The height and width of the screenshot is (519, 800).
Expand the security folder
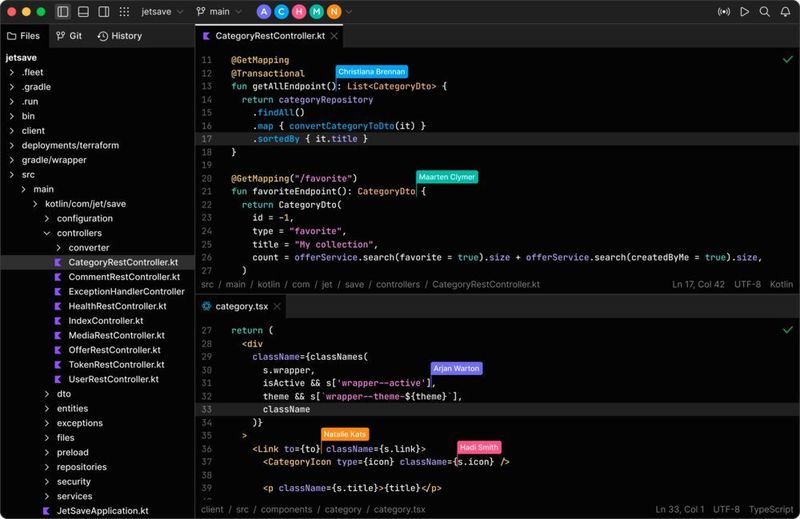coord(47,482)
